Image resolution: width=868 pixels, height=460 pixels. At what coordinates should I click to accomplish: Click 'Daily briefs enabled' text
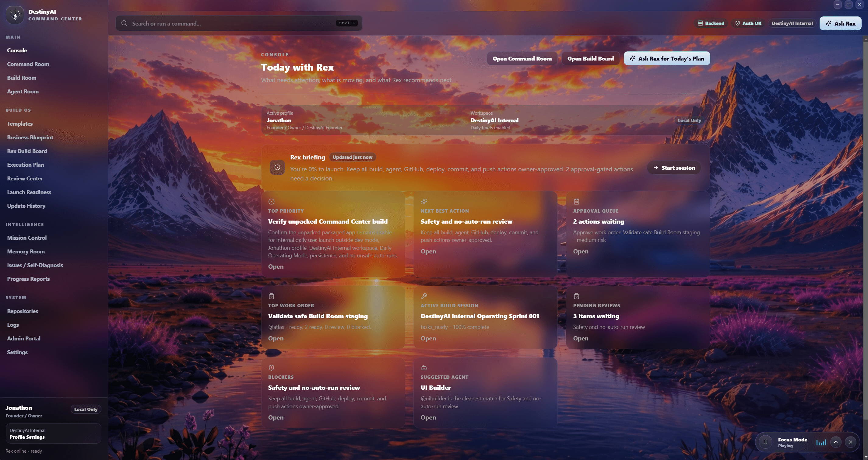490,128
